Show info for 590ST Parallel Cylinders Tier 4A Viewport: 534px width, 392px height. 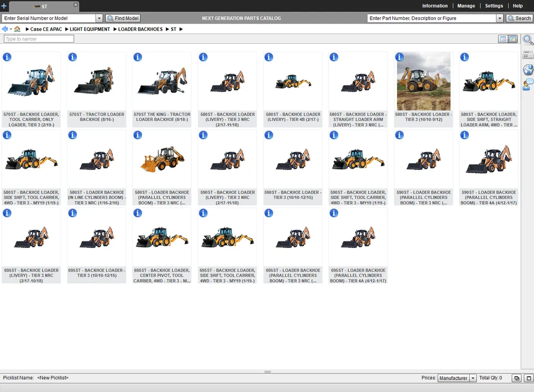(465, 134)
